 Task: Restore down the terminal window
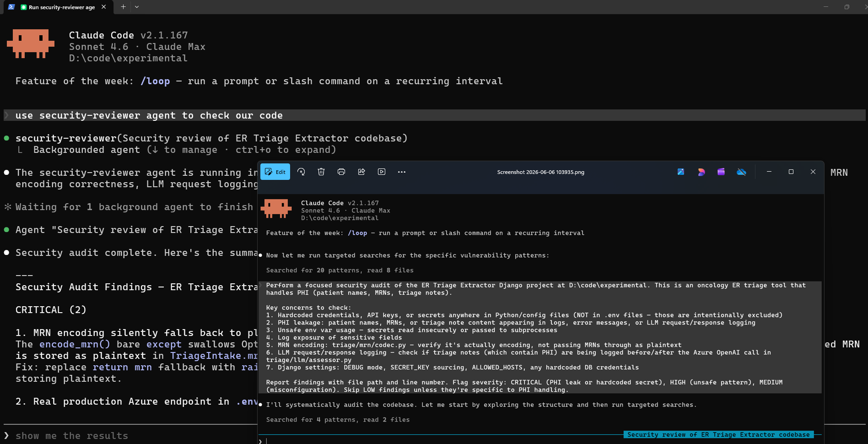(847, 7)
